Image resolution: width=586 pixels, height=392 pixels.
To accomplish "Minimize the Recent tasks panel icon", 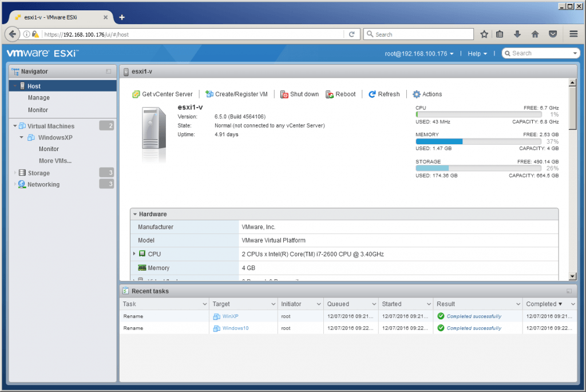I will (569, 291).
